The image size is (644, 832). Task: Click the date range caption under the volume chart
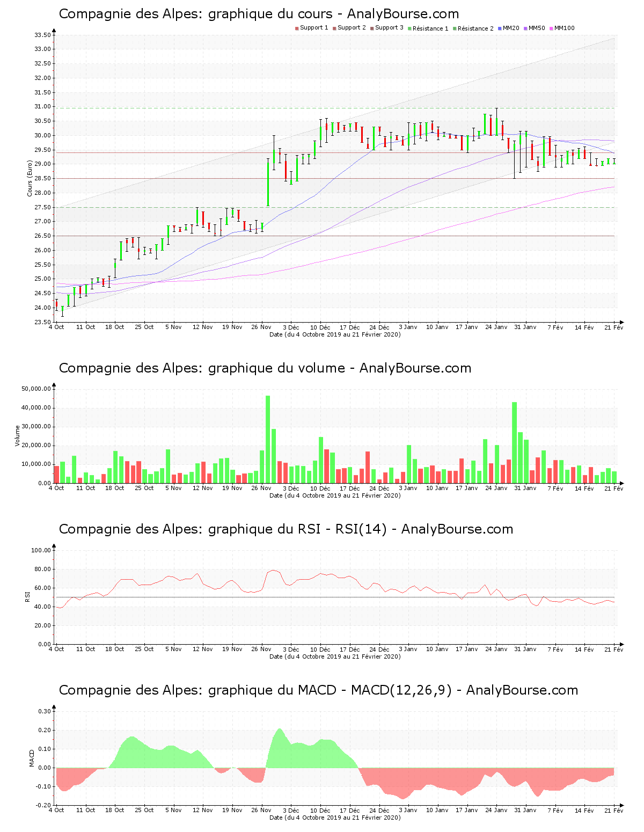point(335,495)
